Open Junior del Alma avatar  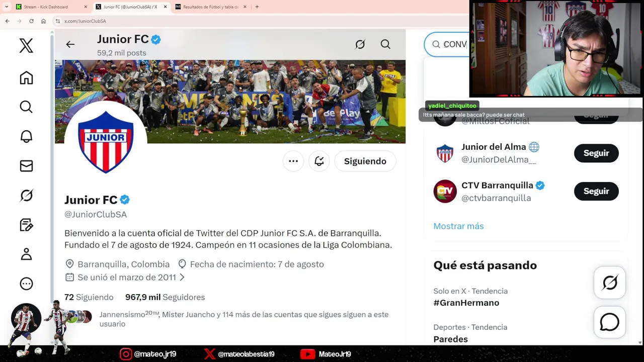[445, 153]
